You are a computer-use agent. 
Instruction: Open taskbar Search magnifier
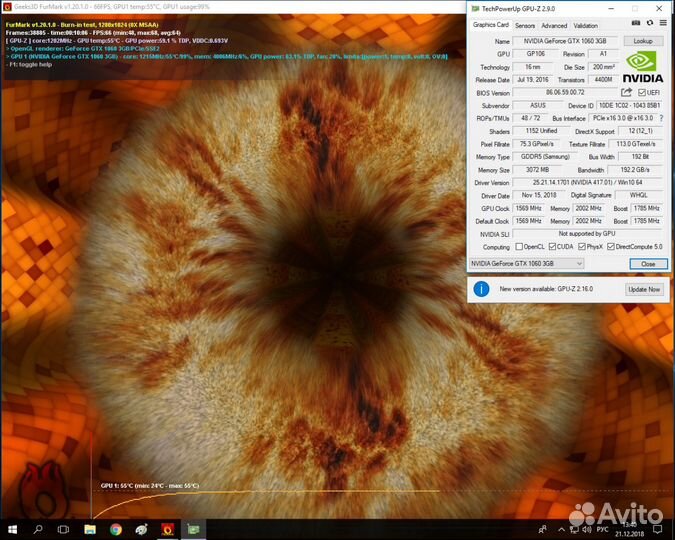38,529
